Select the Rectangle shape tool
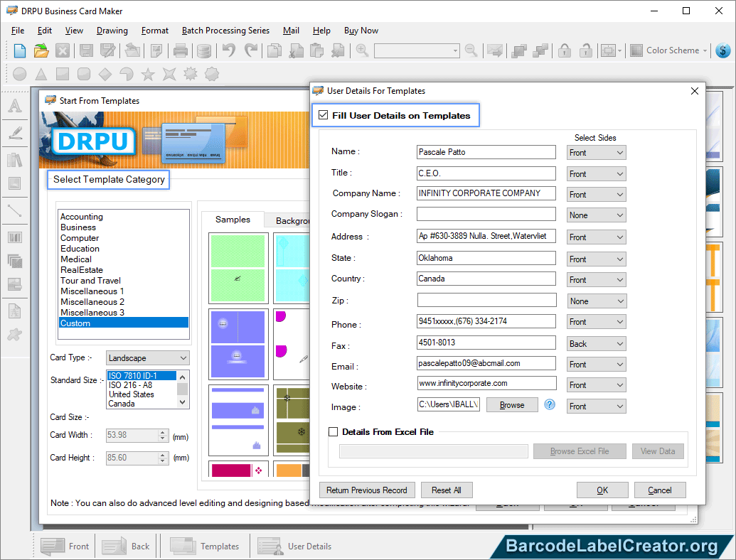This screenshot has width=736, height=560. pyautogui.click(x=63, y=74)
